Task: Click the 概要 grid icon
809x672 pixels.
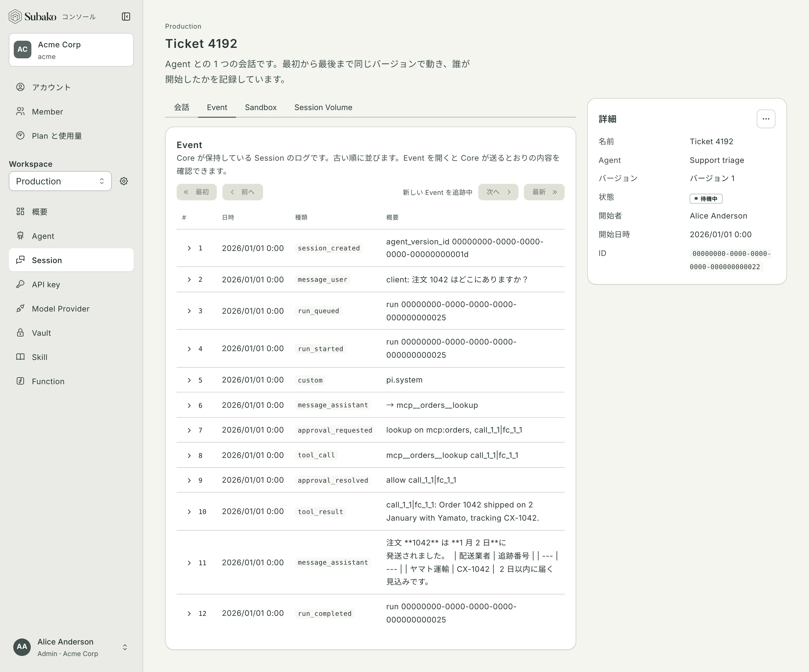Action: (20, 212)
